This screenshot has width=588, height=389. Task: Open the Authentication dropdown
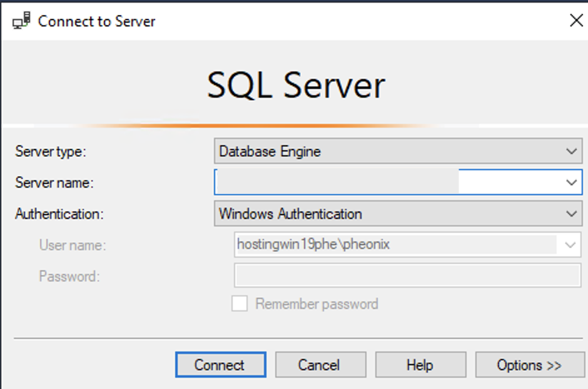pyautogui.click(x=570, y=214)
